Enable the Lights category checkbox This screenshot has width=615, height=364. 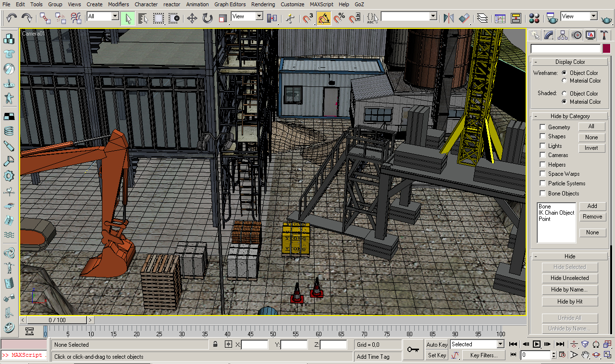pyautogui.click(x=542, y=146)
